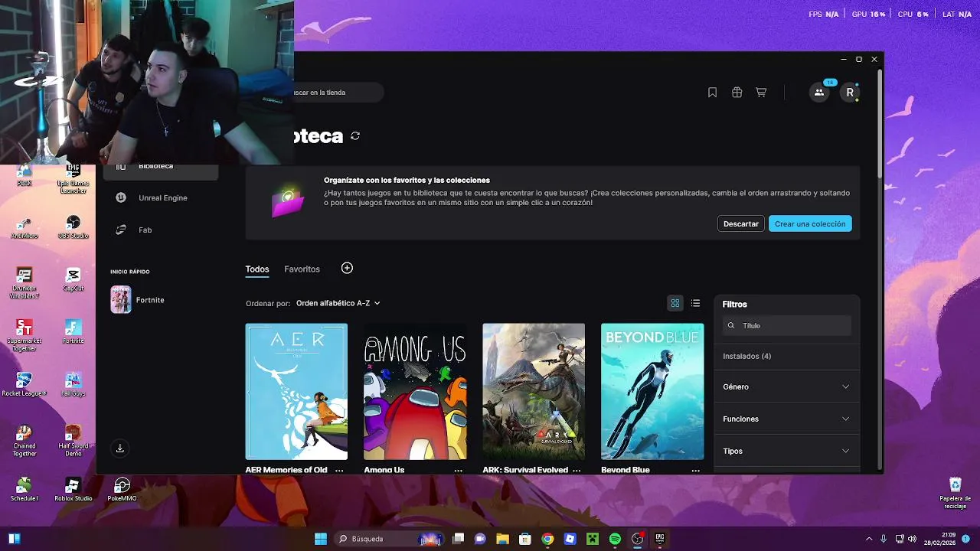The image size is (980, 551).
Task: Switch the library to grid view
Action: pos(675,303)
